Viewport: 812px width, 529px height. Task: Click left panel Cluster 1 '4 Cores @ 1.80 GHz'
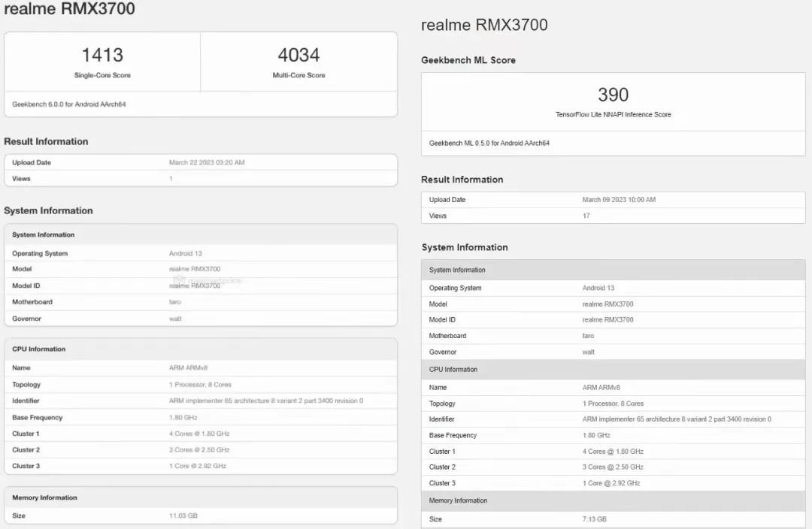199,434
